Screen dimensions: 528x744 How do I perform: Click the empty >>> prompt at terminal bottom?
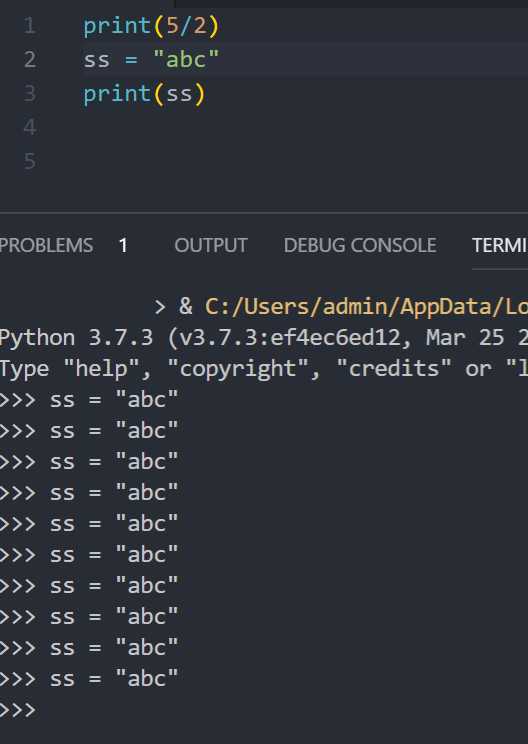tap(18, 710)
